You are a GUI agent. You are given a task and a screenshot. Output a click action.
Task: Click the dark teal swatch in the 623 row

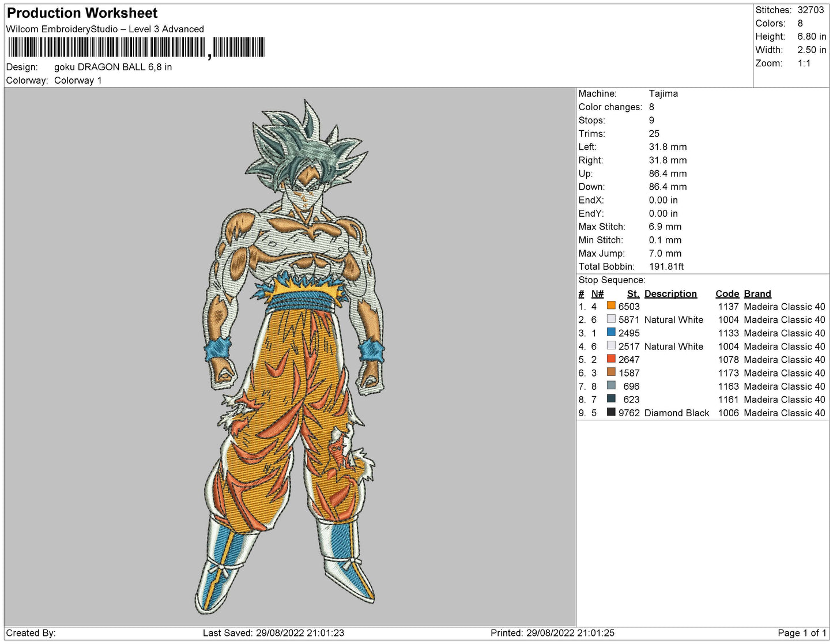tap(611, 398)
